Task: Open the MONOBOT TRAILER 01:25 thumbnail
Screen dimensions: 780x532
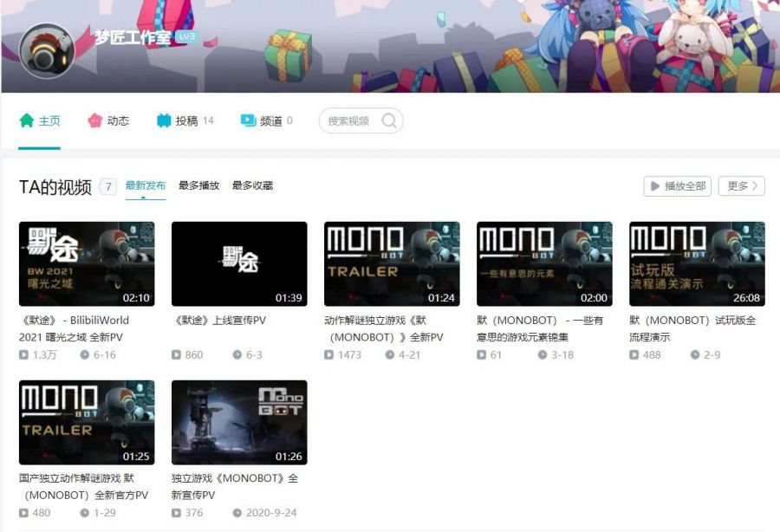Action: click(x=87, y=423)
